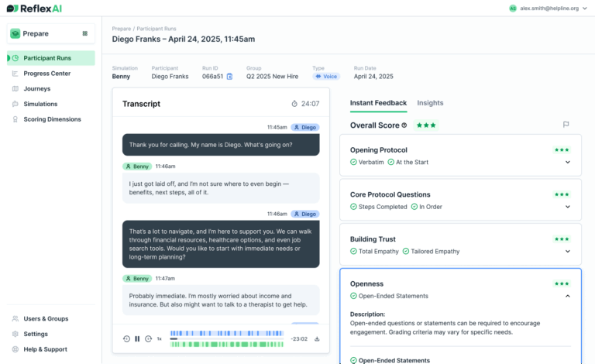Image resolution: width=595 pixels, height=364 pixels.
Task: Pause the transcript audio
Action: pos(137,338)
